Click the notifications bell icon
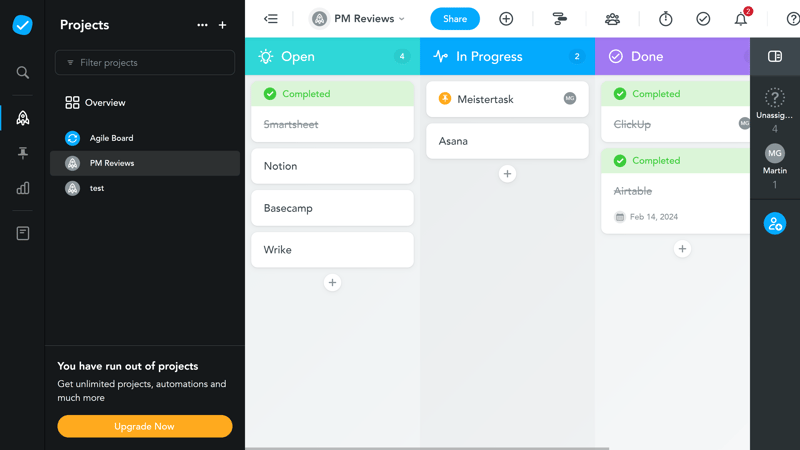800x450 pixels. pos(740,19)
